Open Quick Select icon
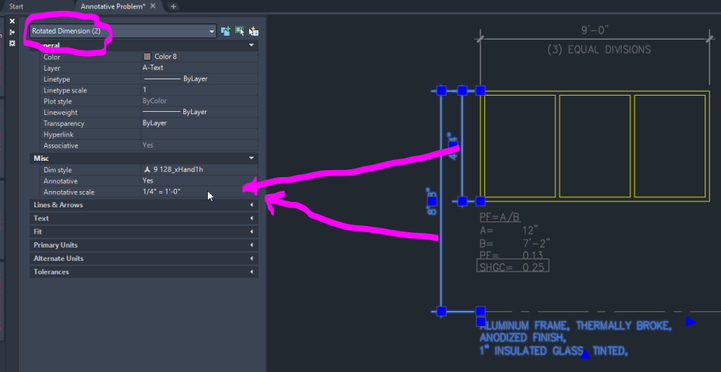Viewport: 721px width, 372px height. click(x=254, y=31)
